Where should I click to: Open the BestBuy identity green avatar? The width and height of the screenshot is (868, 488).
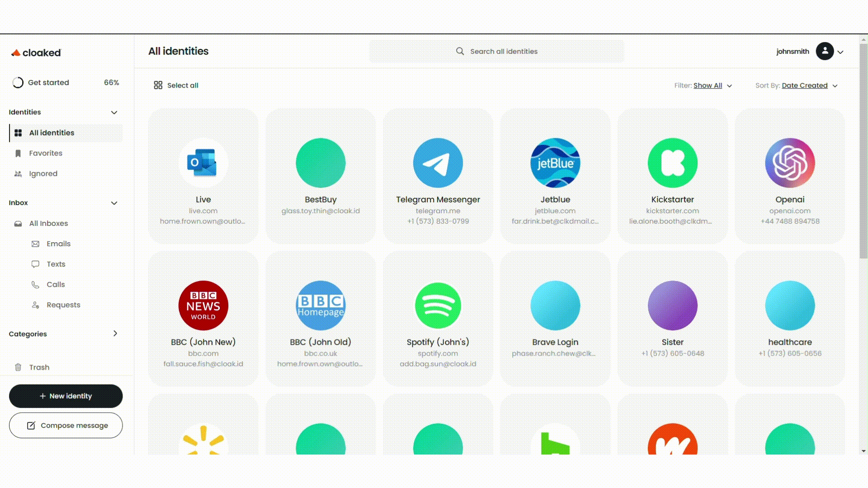[321, 163]
